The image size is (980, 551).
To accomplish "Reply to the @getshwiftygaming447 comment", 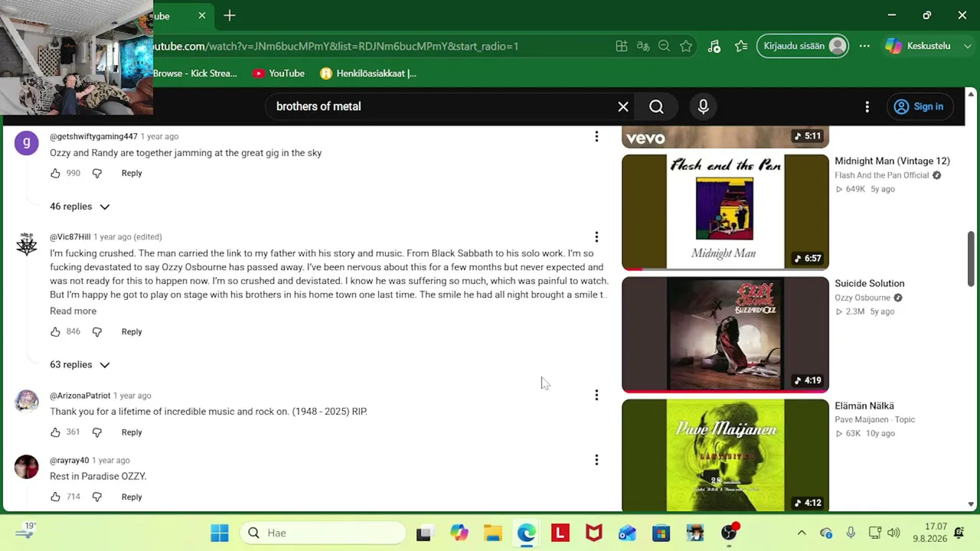I will tap(132, 173).
